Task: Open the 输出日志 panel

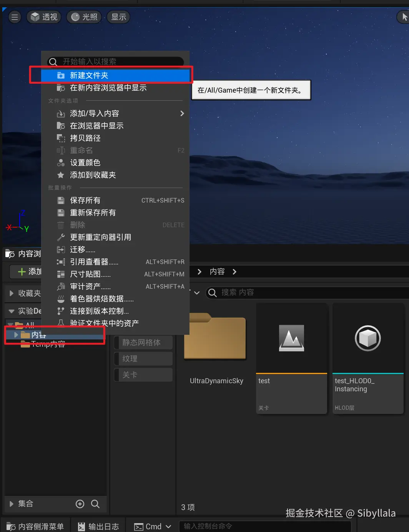Action: click(x=98, y=526)
